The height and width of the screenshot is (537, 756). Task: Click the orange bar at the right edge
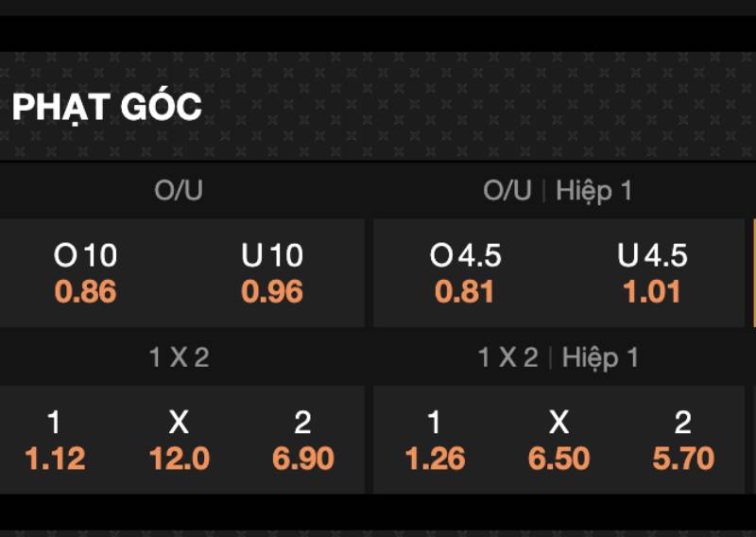(753, 274)
